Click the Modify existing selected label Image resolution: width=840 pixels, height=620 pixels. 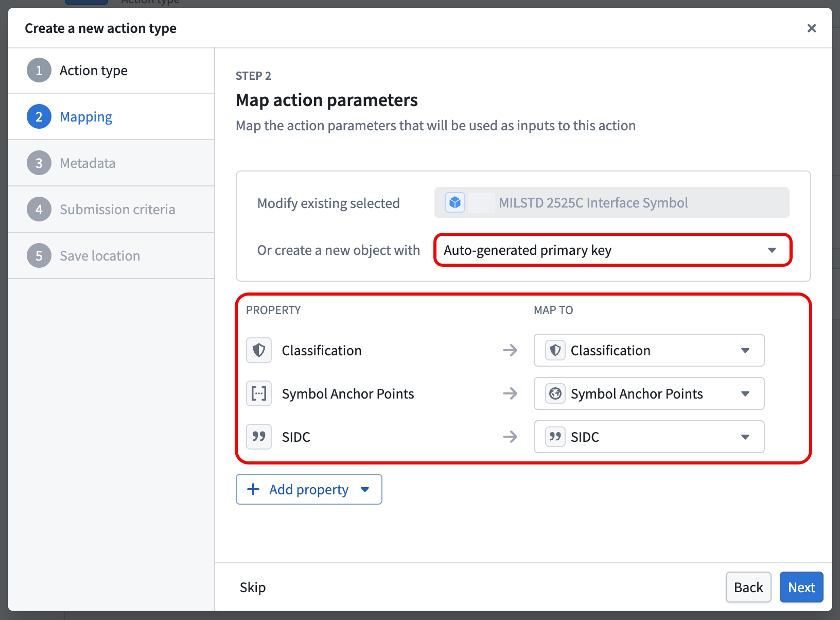coord(328,203)
